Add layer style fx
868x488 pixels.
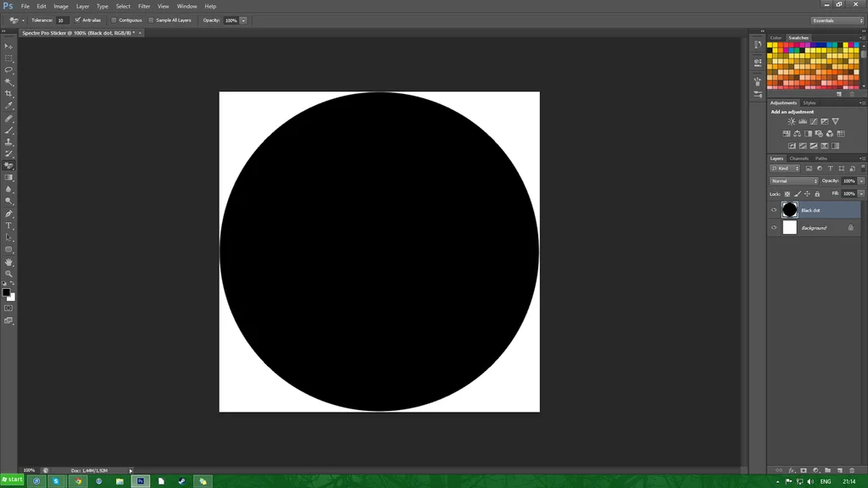(x=791, y=470)
